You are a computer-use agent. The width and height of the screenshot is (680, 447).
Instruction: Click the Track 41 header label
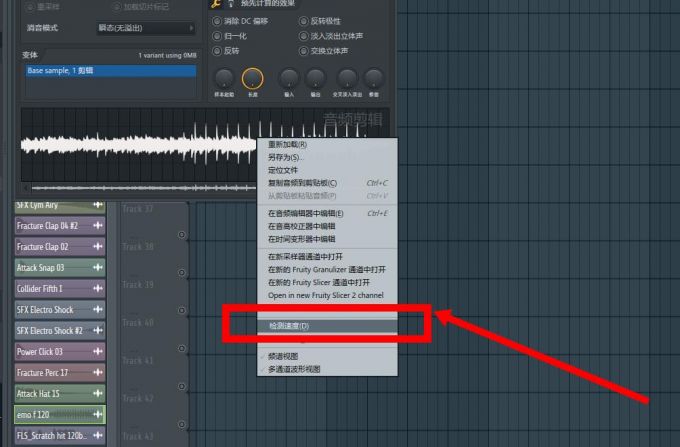click(138, 361)
